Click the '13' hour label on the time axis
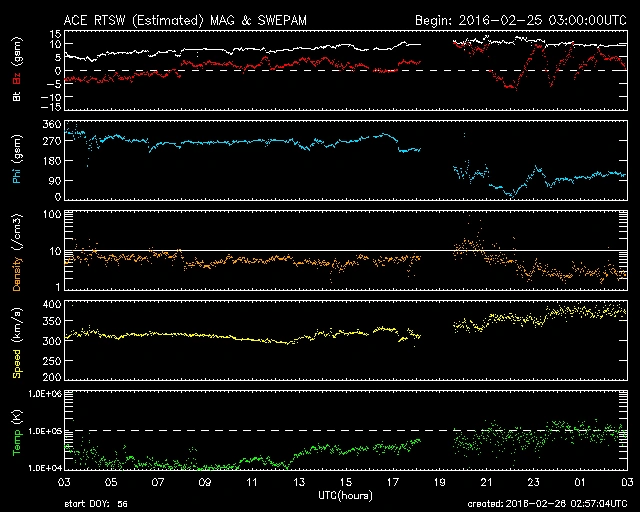This screenshot has height=512, width=640. (x=299, y=483)
